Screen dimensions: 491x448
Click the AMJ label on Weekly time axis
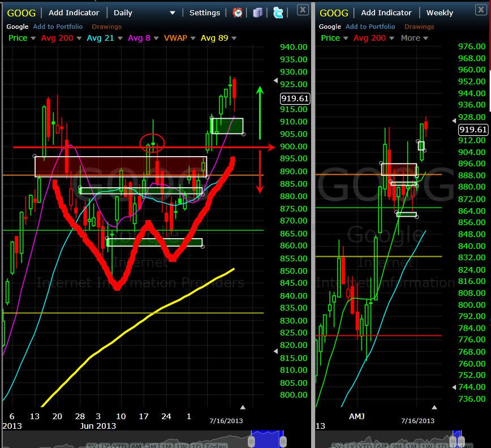[x=357, y=416]
